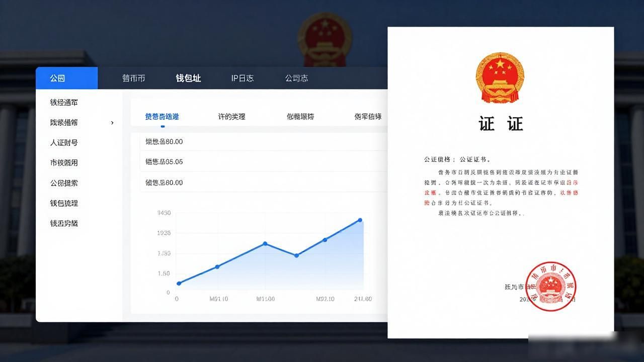Open the sidebar item directly below 人证财号
Viewport: 644px width, 362px height.
tap(64, 162)
